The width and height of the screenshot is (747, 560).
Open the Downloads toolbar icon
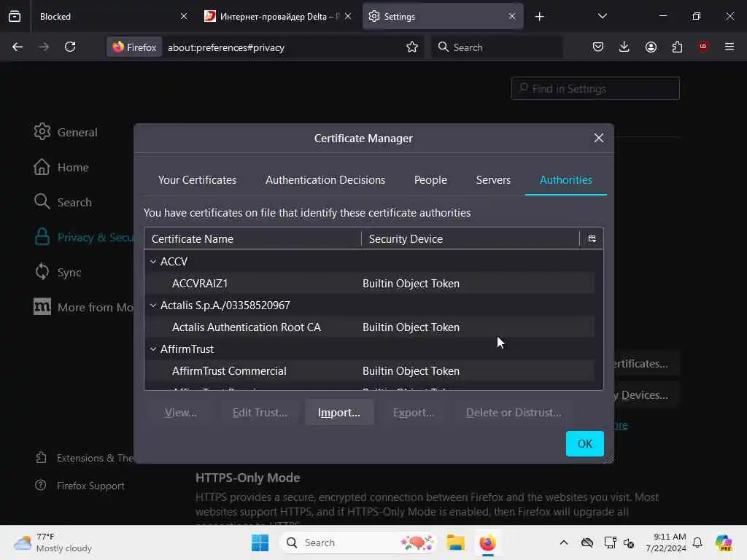624,47
